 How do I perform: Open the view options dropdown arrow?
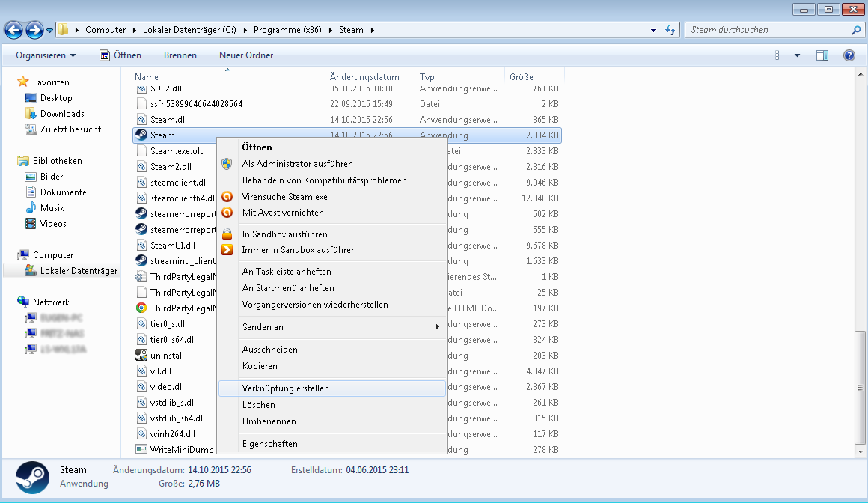797,55
